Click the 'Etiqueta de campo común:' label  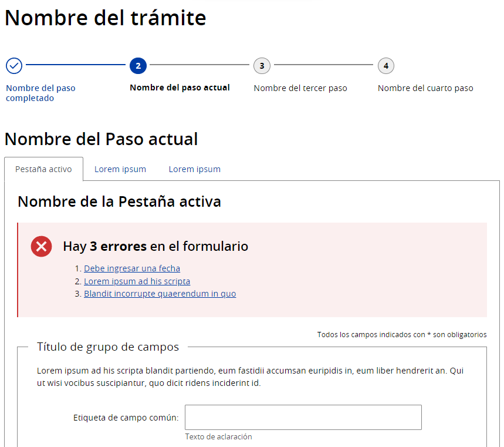[x=126, y=418]
